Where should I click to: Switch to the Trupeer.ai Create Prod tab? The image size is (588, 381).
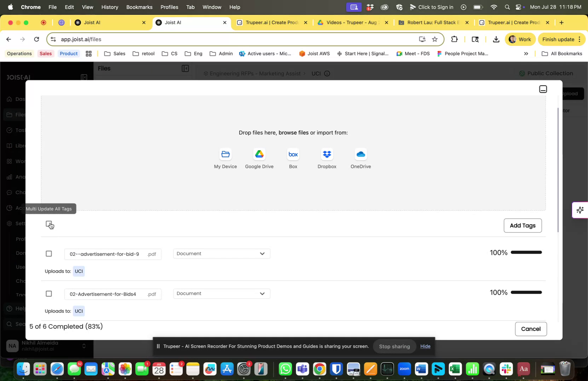[272, 22]
